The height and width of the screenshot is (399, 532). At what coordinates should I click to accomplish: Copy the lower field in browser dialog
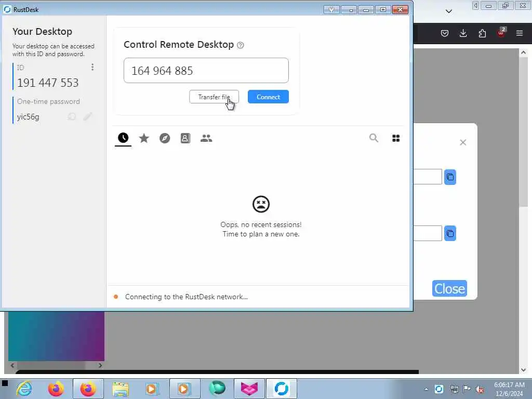pos(450,233)
